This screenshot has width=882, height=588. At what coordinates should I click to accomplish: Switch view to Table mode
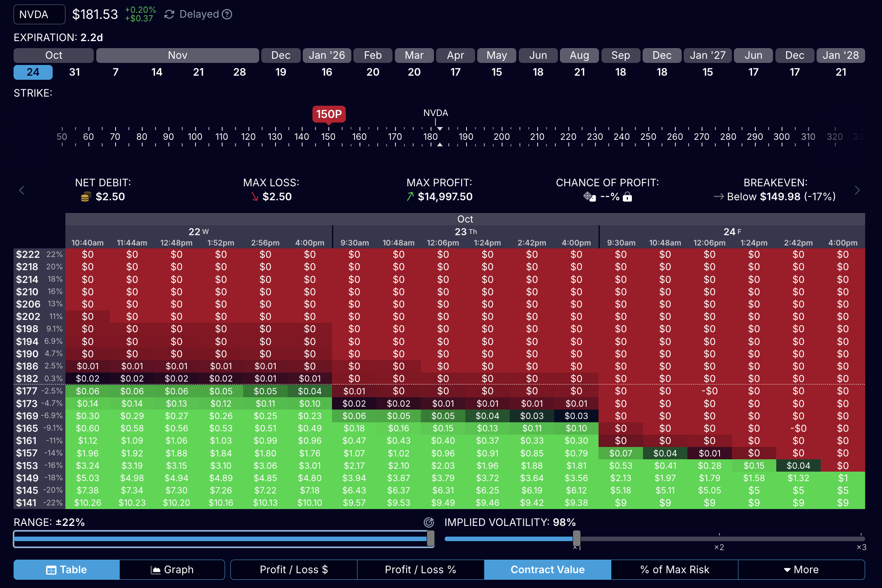67,569
